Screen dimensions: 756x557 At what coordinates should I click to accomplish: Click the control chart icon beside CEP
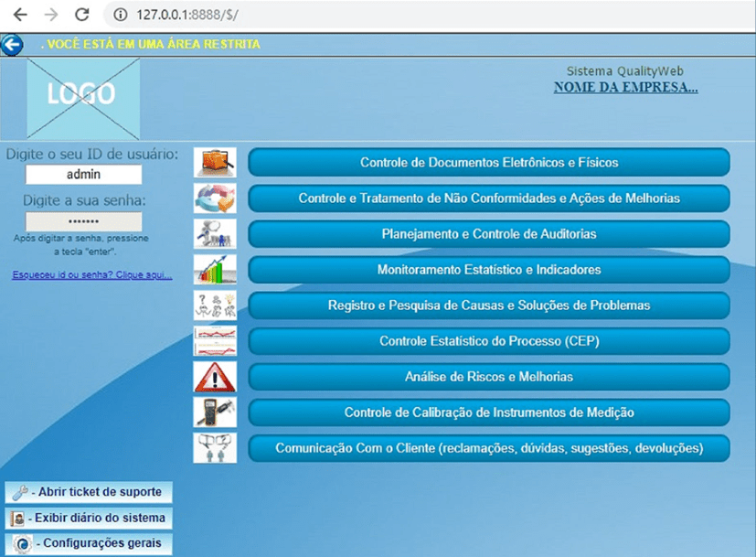click(x=215, y=341)
